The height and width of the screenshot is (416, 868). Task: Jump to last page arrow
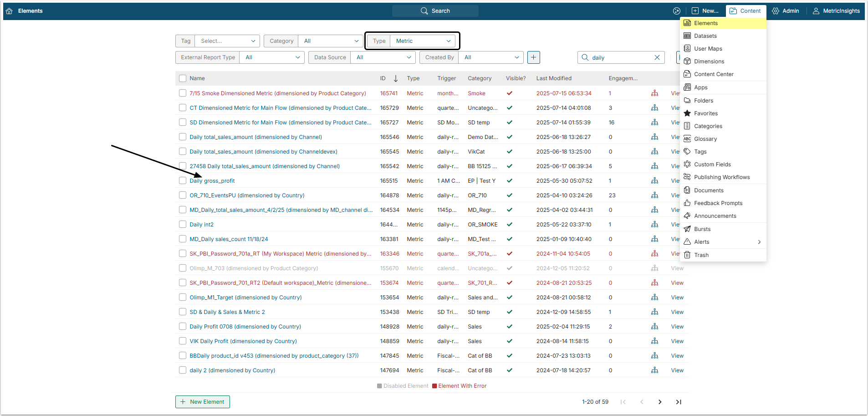coord(678,402)
